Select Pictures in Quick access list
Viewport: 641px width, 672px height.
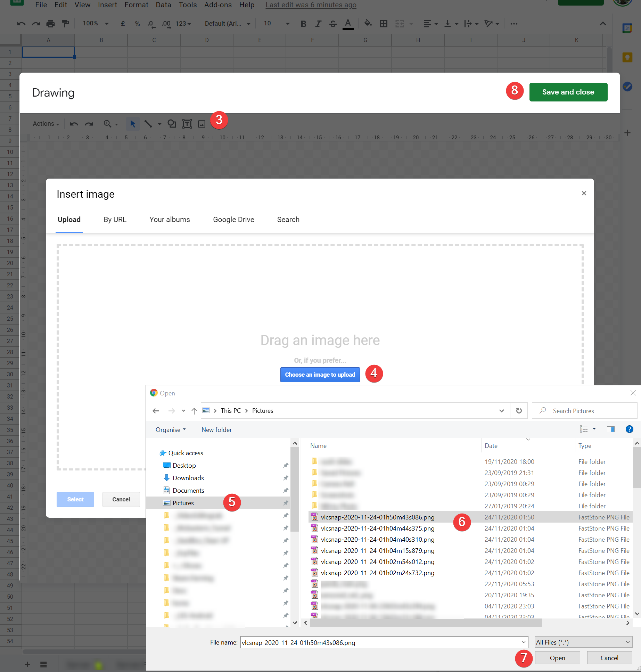[218, 503]
